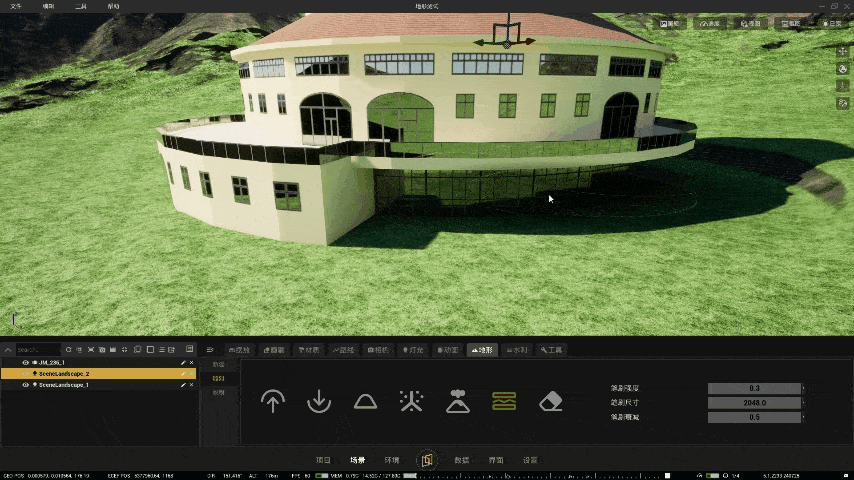Switch to the 动画 animation tab

(448, 350)
